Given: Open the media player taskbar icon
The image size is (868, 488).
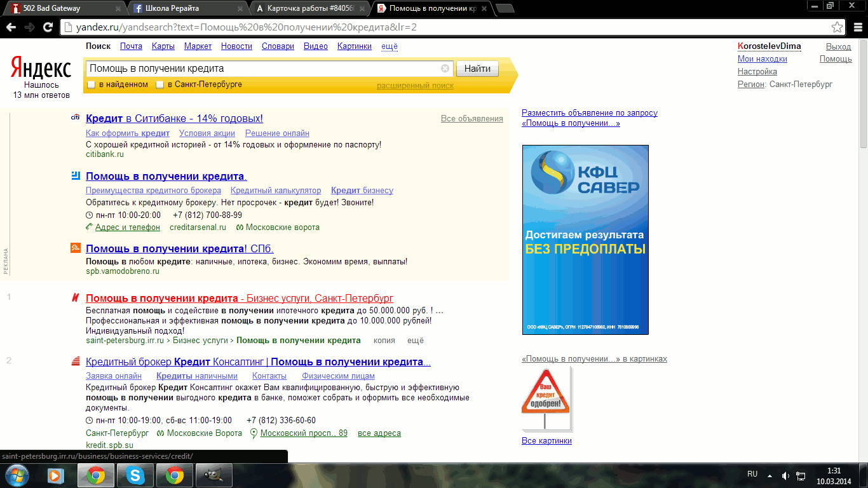Looking at the screenshot, I should tap(56, 475).
